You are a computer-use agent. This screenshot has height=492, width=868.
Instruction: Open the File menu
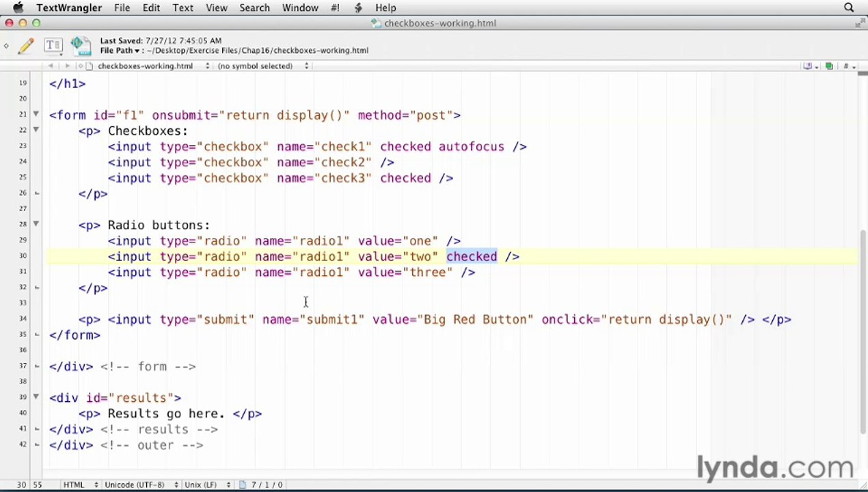[x=122, y=8]
